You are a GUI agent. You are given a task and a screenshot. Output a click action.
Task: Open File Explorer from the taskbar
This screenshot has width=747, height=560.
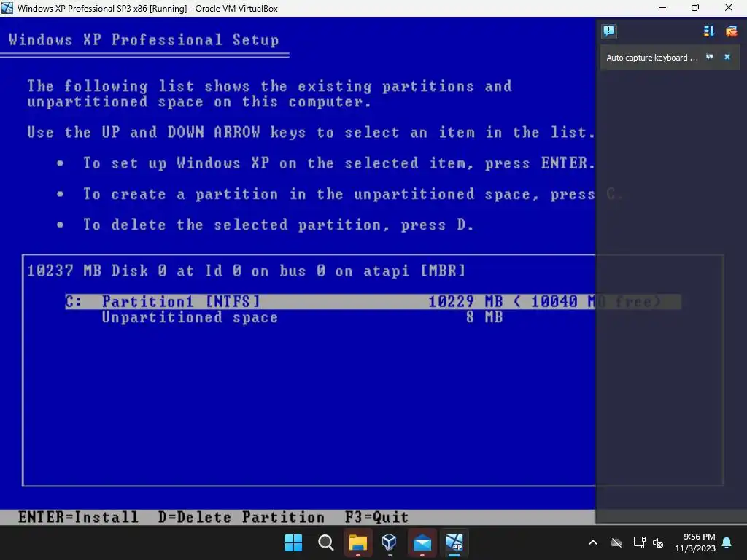(x=357, y=542)
